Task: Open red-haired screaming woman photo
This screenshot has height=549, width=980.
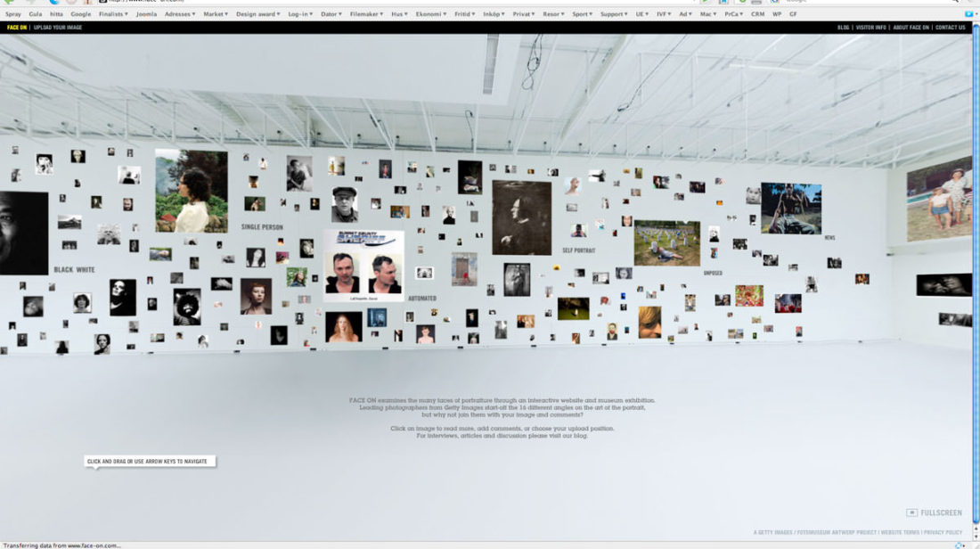Action: [x=344, y=326]
